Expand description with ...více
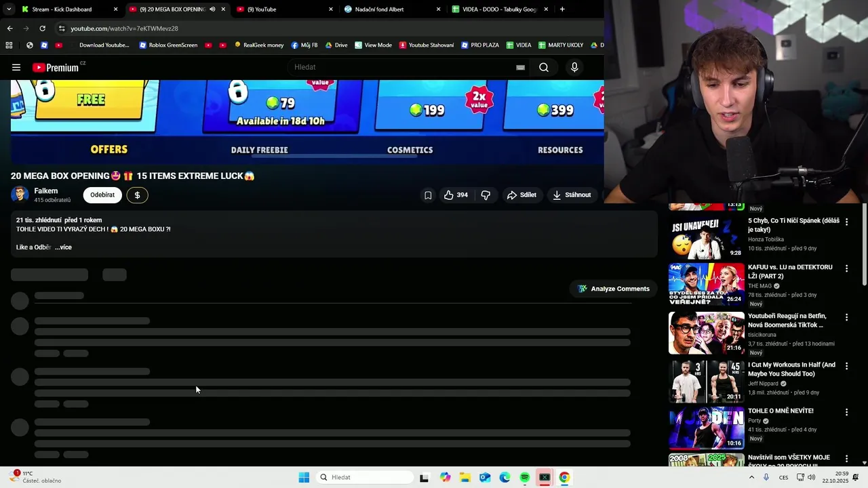 click(x=63, y=247)
